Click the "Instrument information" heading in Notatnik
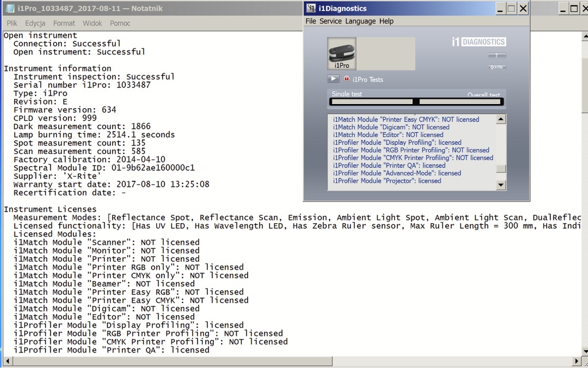This screenshot has width=588, height=368. (57, 68)
